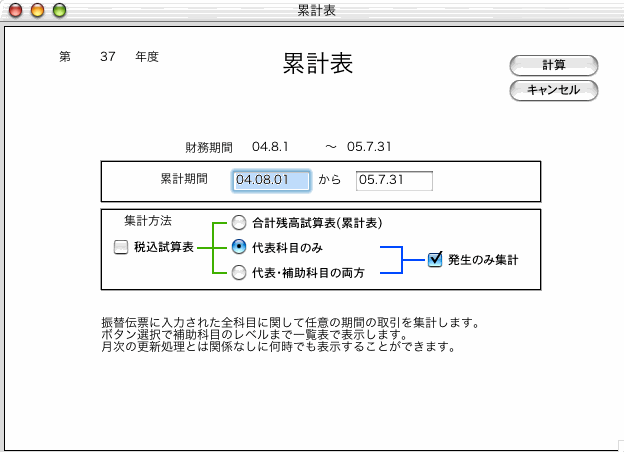Select the 代表科目のみ radio button
This screenshot has width=624, height=452.
tap(239, 247)
